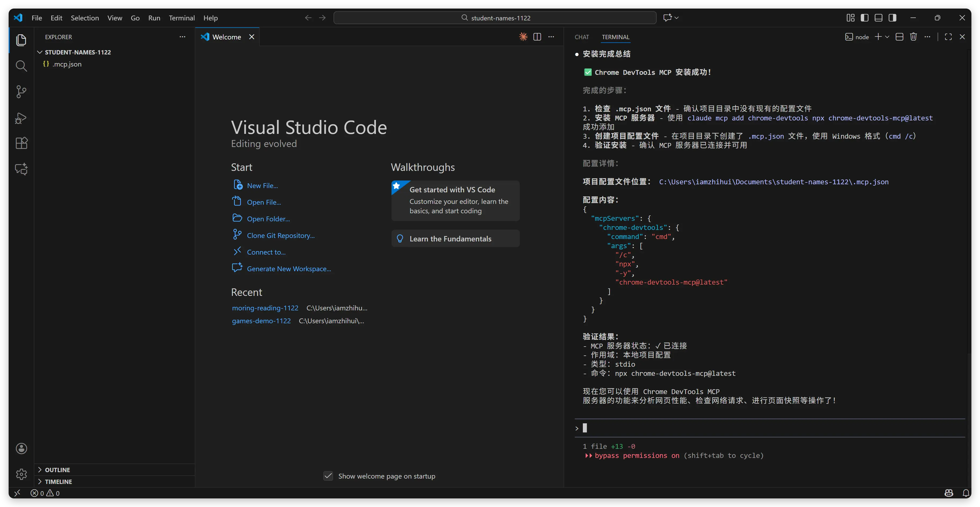The image size is (980, 507).
Task: Select the Welcome editor tab
Action: click(227, 37)
